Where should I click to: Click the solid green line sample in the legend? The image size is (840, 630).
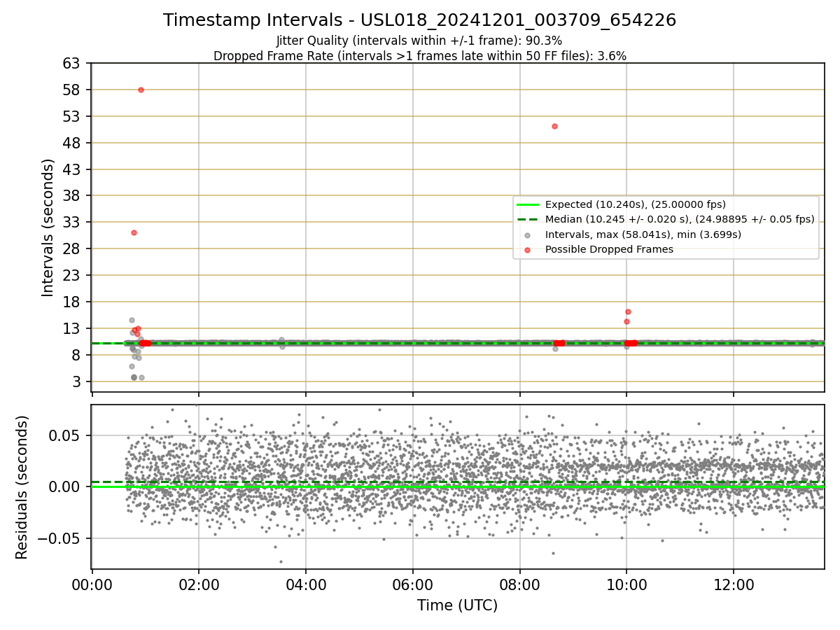[x=528, y=205]
